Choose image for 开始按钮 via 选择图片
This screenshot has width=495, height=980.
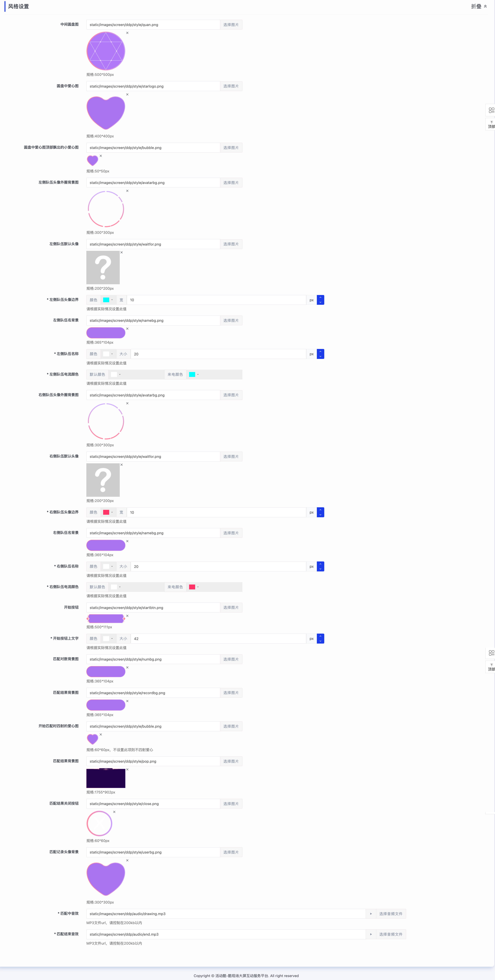click(x=231, y=608)
